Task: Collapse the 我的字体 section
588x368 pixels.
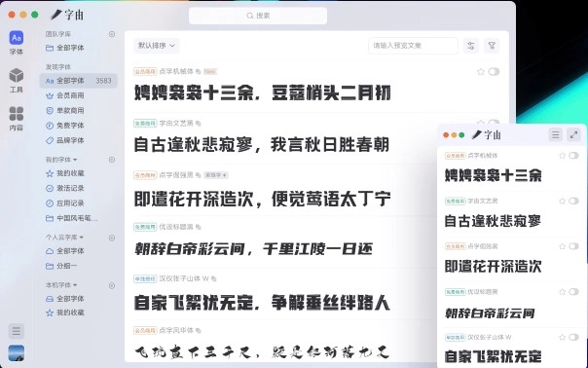Action: click(75, 160)
